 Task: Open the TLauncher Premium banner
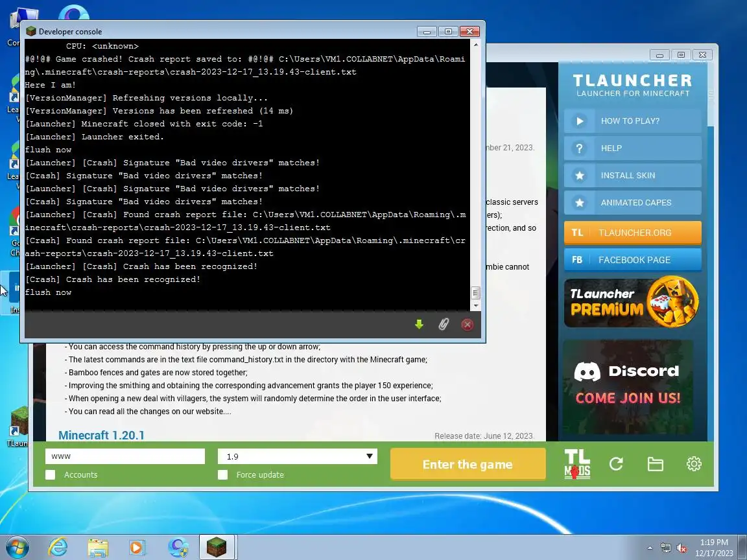point(632,302)
